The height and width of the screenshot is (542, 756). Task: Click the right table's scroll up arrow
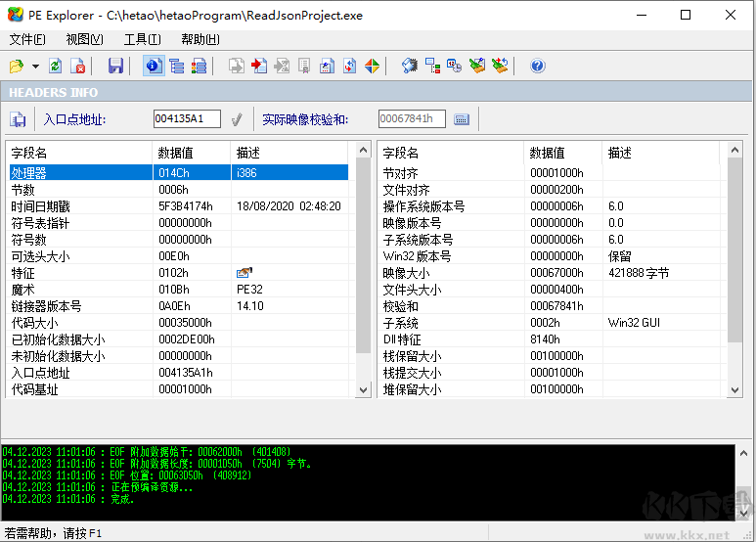(735, 152)
